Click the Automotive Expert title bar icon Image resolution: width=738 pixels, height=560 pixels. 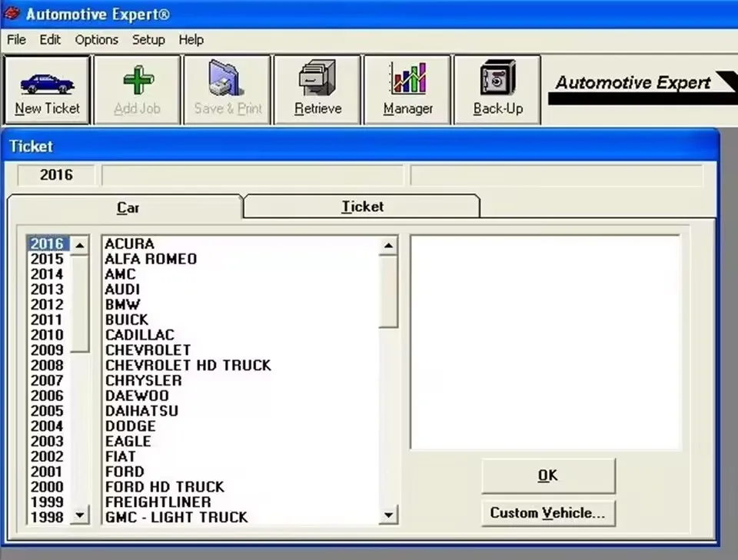pos(11,13)
